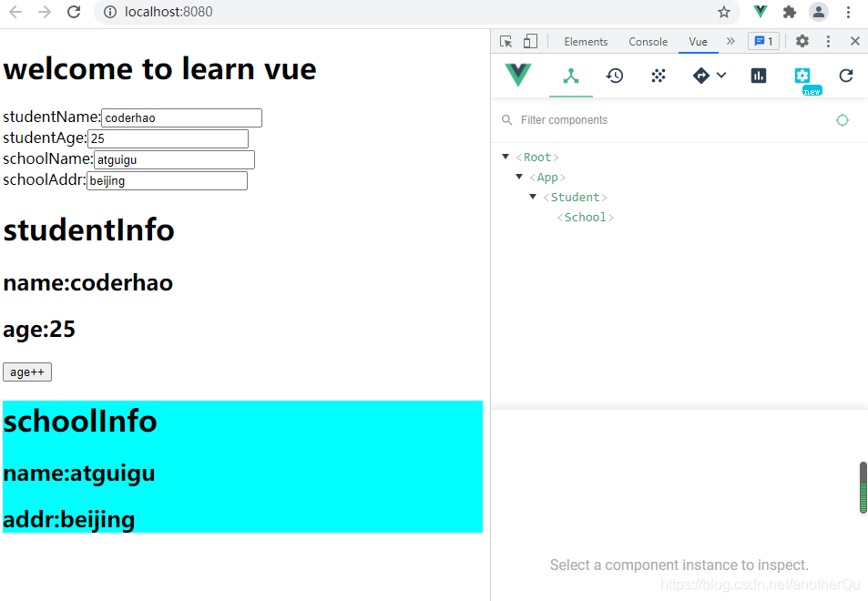Select the Vue devtools tab
The image size is (868, 601).
coord(698,42)
